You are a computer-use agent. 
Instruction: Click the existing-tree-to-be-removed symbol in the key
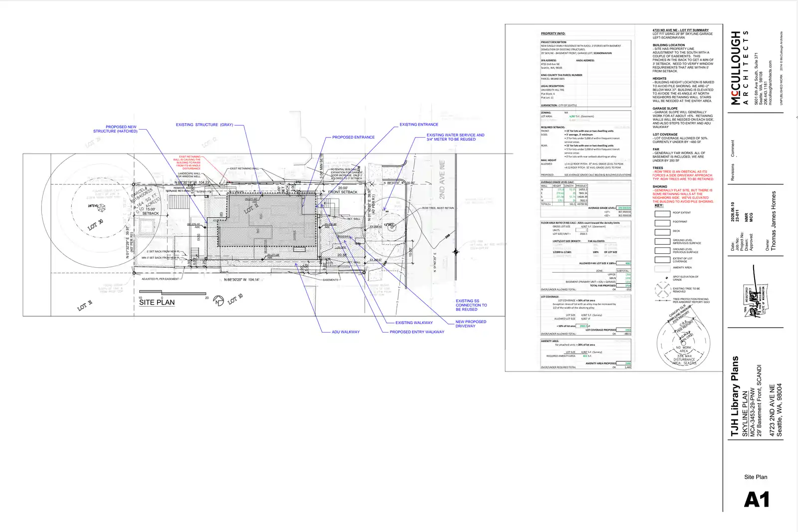tap(662, 290)
